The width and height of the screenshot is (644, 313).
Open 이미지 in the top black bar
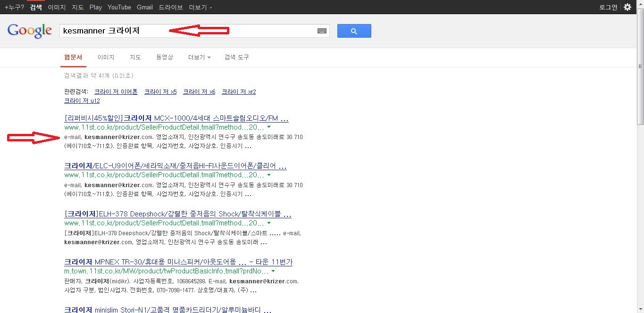(x=57, y=7)
